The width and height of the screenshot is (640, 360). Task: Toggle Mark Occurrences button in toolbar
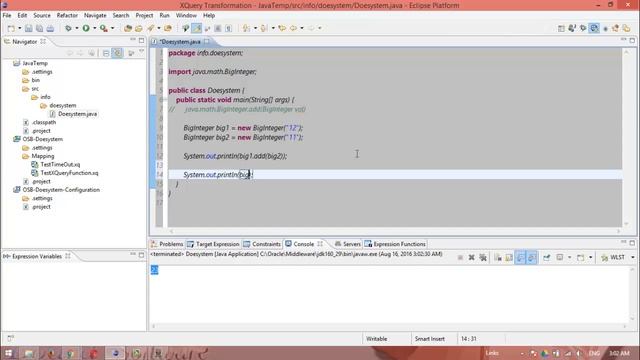click(196, 28)
